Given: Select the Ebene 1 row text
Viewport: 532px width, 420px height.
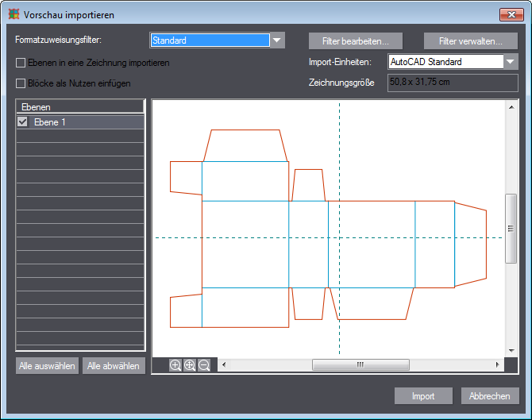Looking at the screenshot, I should (x=50, y=122).
